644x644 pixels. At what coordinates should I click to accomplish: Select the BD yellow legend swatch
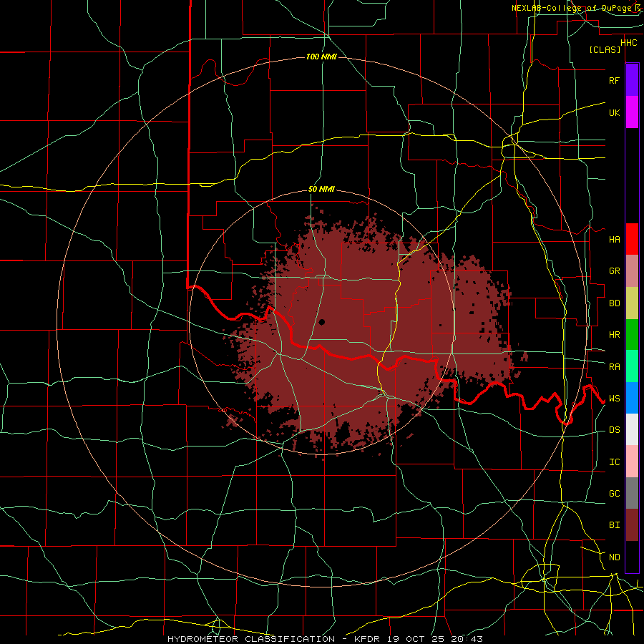point(632,303)
